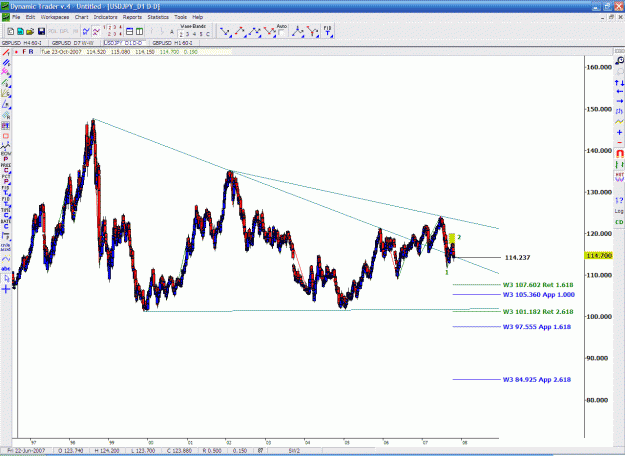The width and height of the screenshot is (625, 456).
Task: Open the Chart menu
Action: (81, 17)
